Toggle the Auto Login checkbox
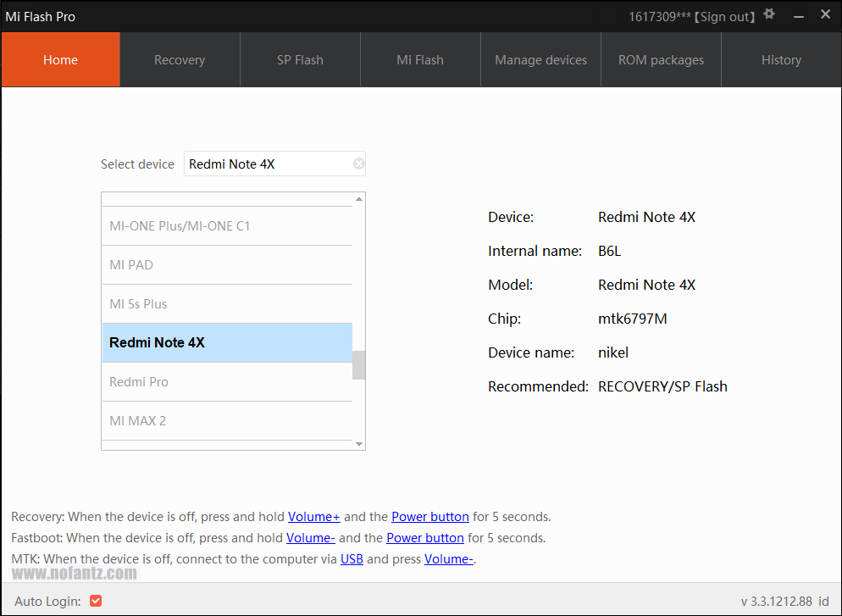 tap(96, 601)
